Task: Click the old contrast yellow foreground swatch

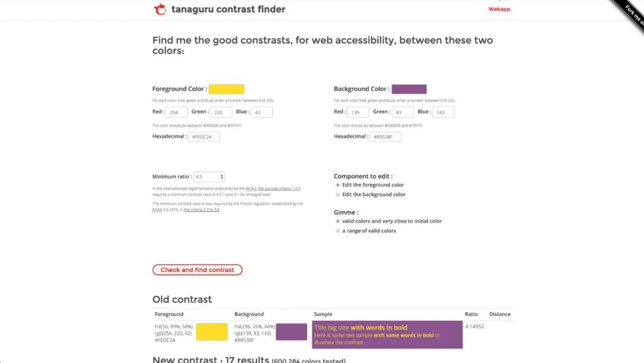Action: point(212,332)
